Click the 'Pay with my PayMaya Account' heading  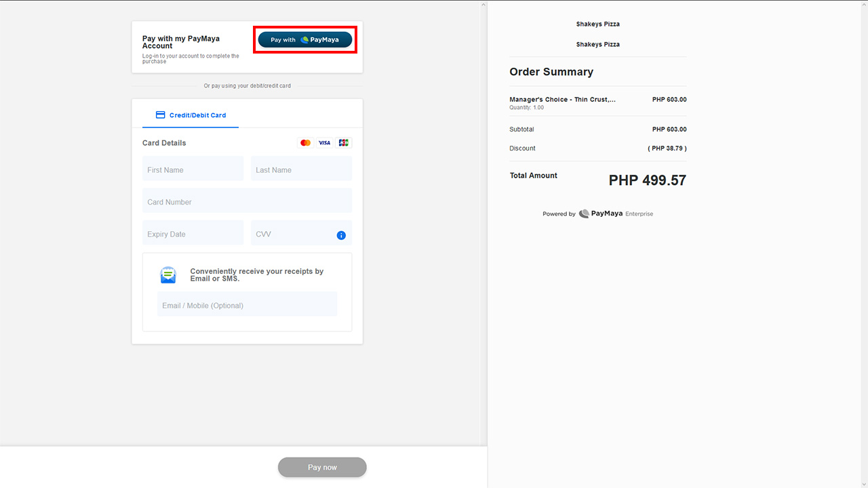pyautogui.click(x=181, y=42)
